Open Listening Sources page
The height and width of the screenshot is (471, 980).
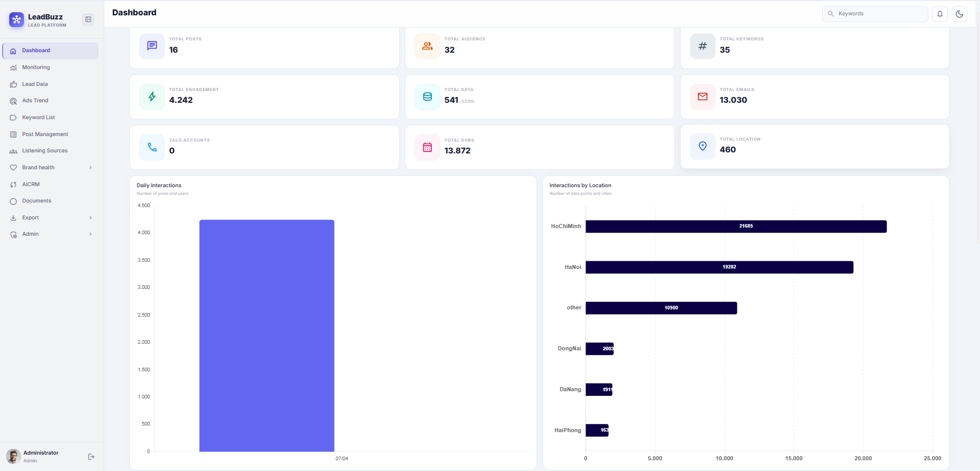tap(51, 151)
